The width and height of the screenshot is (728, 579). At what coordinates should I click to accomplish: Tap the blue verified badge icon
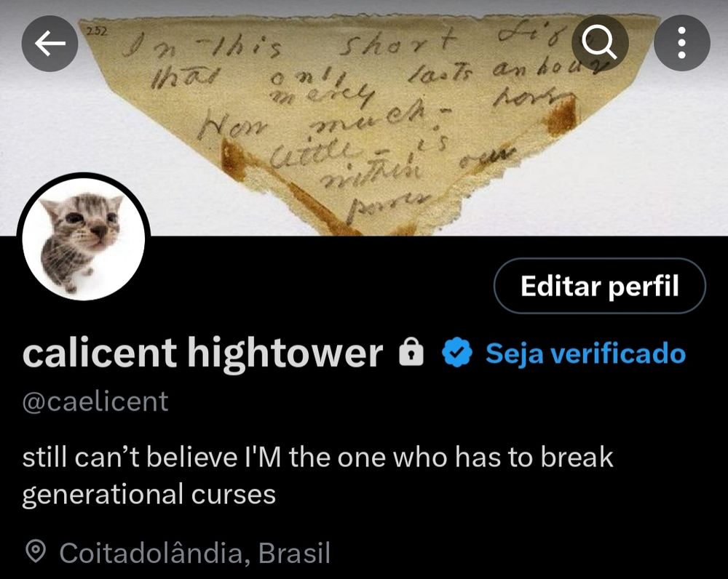(457, 353)
